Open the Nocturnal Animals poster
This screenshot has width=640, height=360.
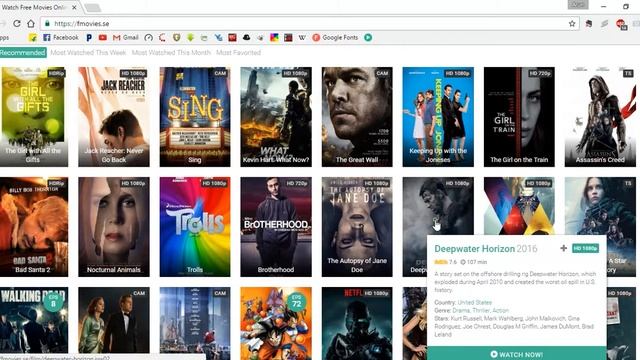114,227
